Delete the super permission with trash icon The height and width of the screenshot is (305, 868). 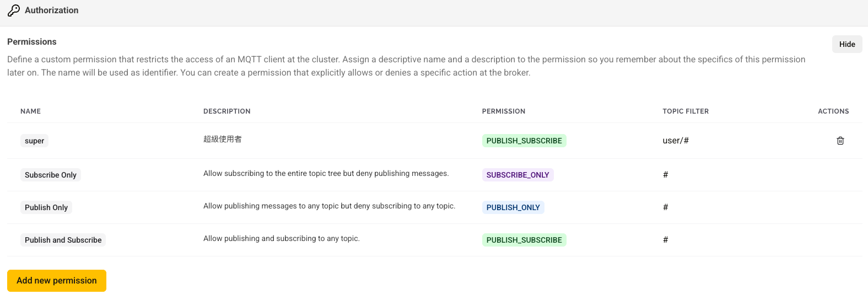840,141
